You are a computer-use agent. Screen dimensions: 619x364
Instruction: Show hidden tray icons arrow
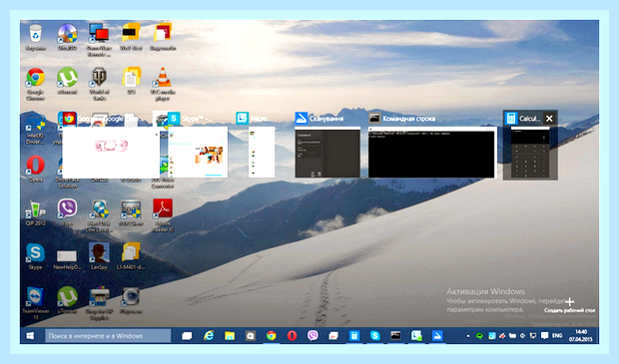click(x=468, y=336)
